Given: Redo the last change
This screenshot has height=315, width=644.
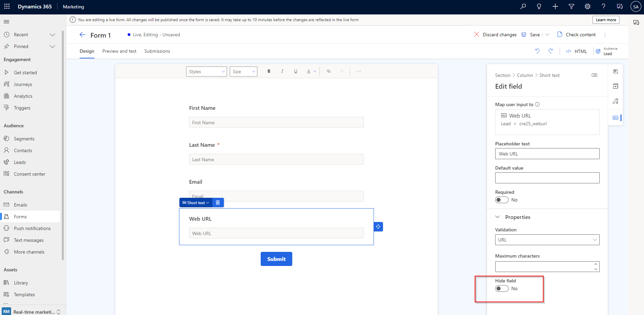Looking at the screenshot, I should tap(551, 51).
